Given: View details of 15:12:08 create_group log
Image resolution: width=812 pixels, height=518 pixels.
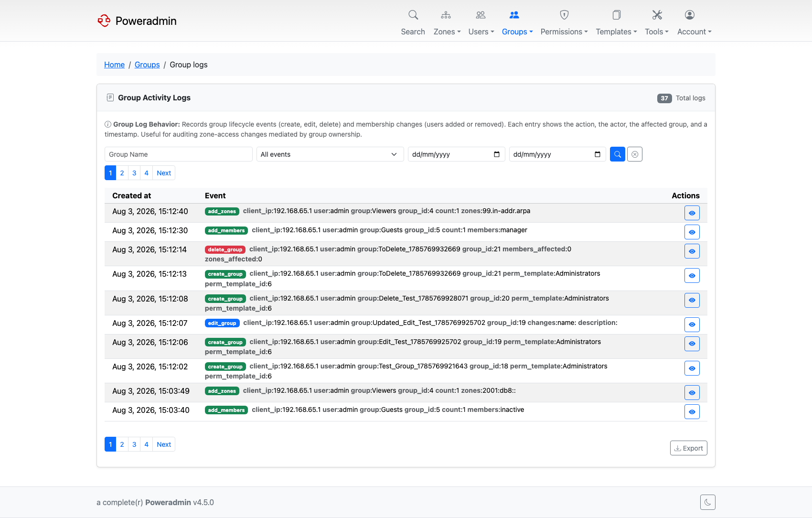Looking at the screenshot, I should (692, 300).
